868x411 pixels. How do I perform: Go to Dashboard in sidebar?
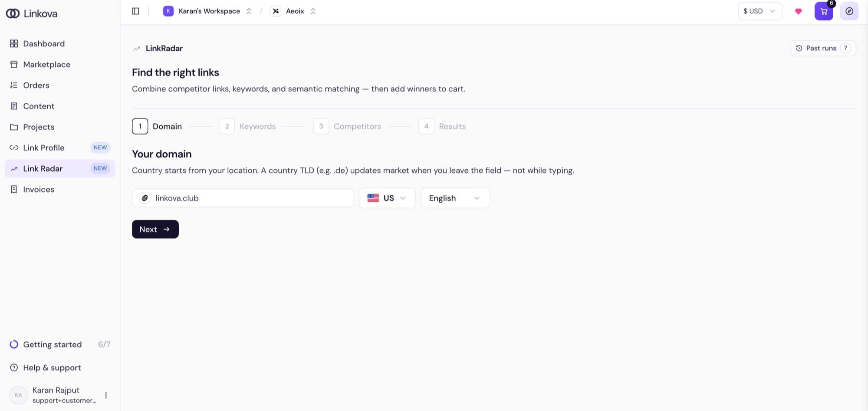(60, 43)
